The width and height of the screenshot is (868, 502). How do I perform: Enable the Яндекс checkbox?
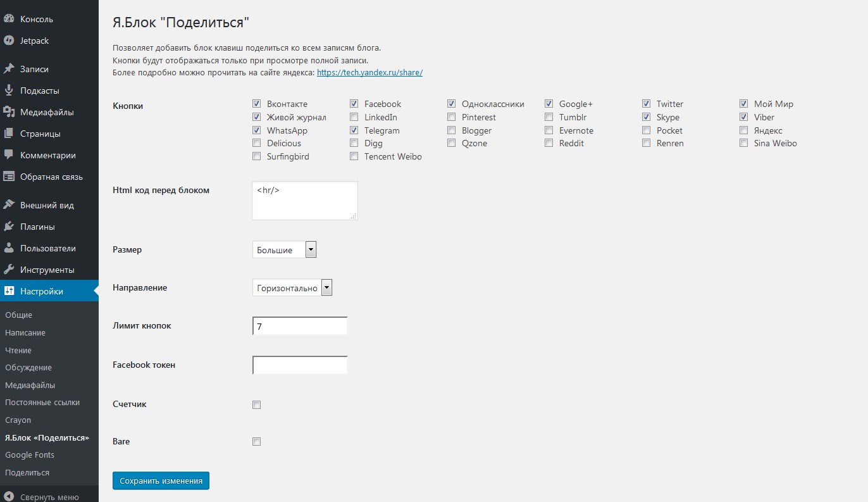point(743,130)
